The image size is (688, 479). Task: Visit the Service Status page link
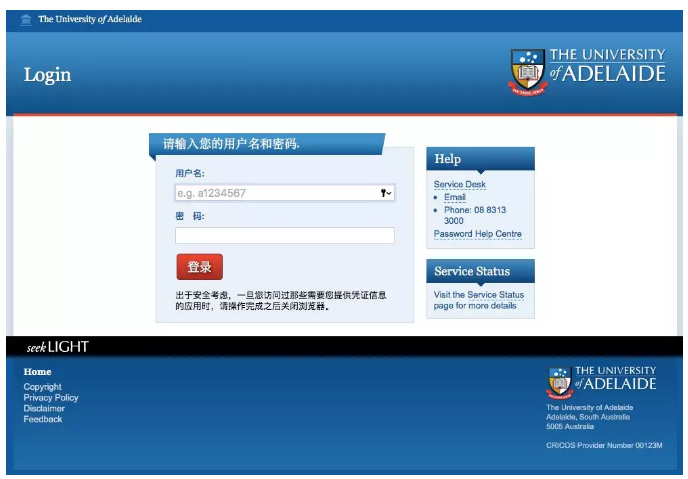click(478, 300)
